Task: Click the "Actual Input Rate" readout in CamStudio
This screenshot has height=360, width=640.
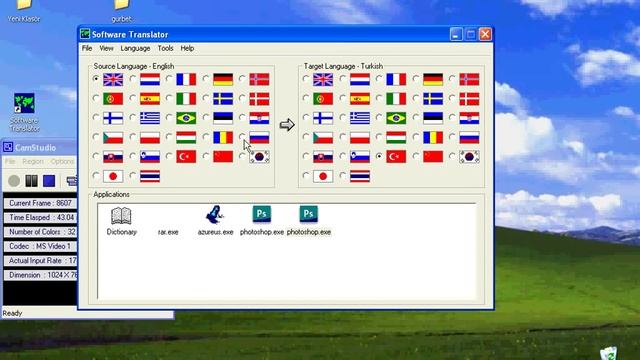Action: pos(40,260)
